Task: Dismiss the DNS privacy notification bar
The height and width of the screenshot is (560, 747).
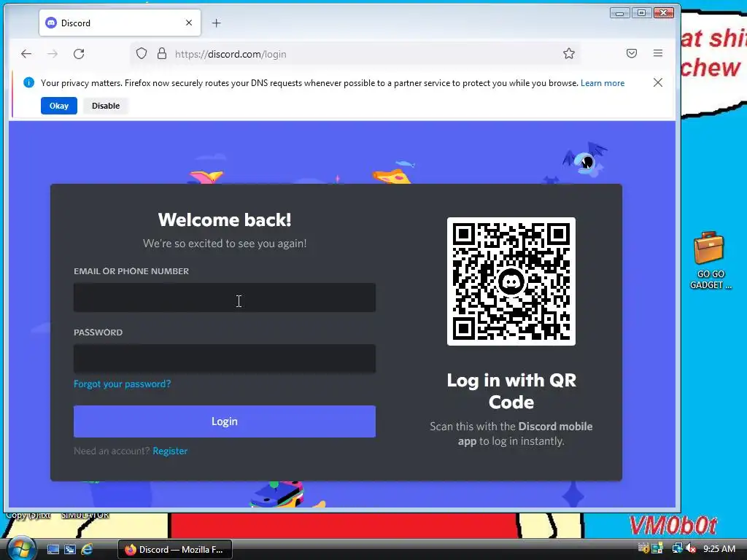Action: tap(658, 82)
